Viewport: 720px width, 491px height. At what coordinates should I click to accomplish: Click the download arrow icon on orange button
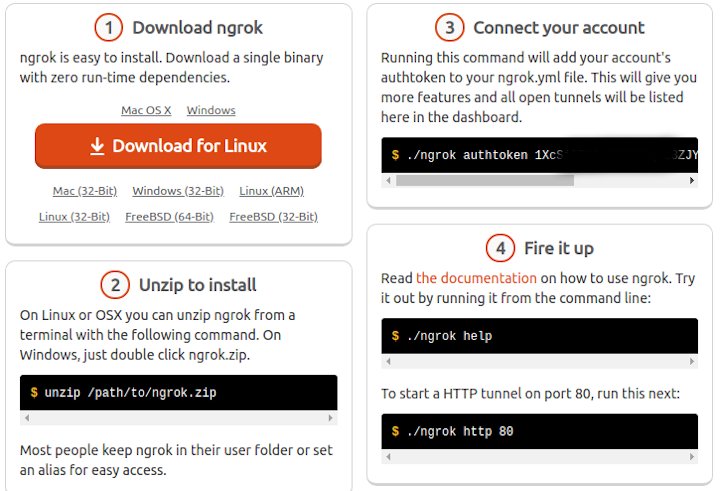97,147
